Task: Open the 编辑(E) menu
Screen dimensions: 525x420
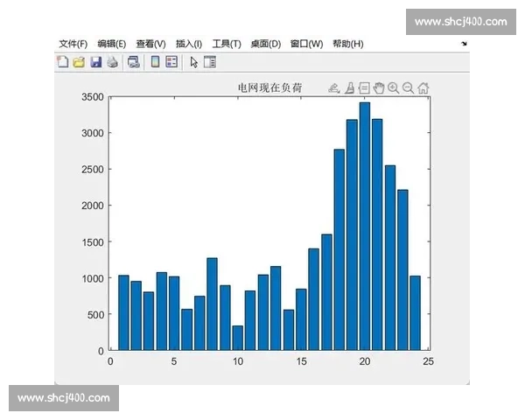Action: tap(112, 44)
